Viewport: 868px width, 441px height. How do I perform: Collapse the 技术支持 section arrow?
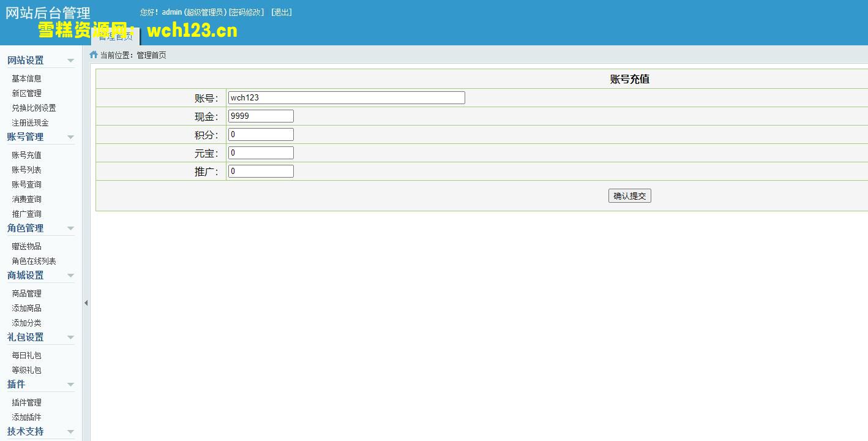point(70,432)
